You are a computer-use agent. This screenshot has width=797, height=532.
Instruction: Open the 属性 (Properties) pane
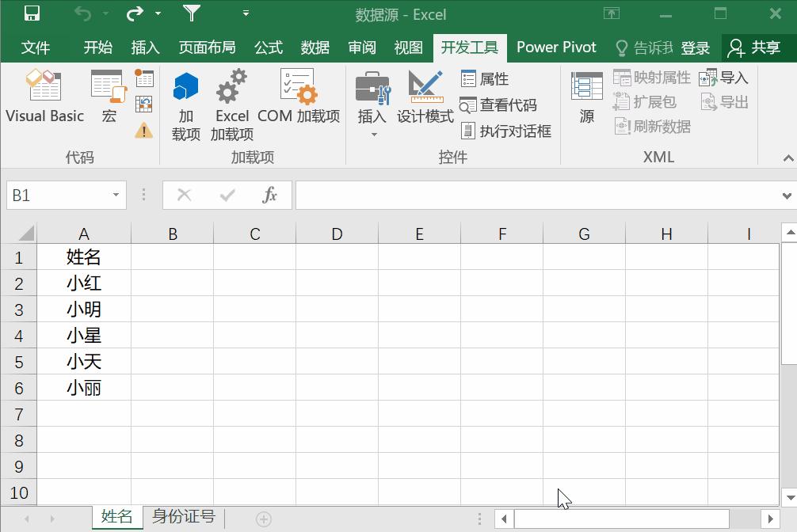[489, 79]
